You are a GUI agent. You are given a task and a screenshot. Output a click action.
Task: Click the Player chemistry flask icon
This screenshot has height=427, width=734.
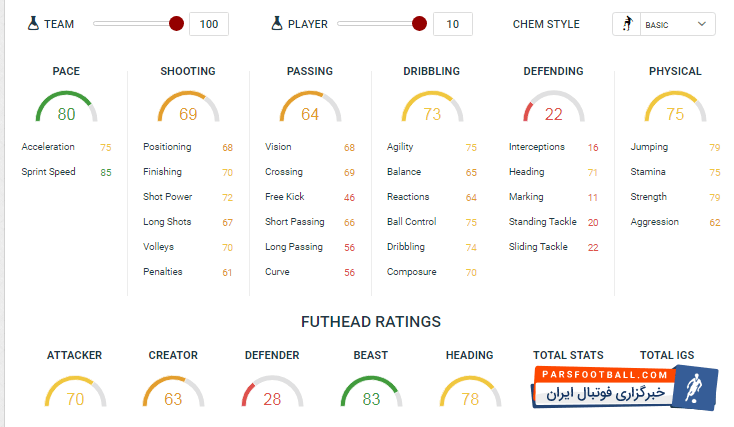coord(278,23)
